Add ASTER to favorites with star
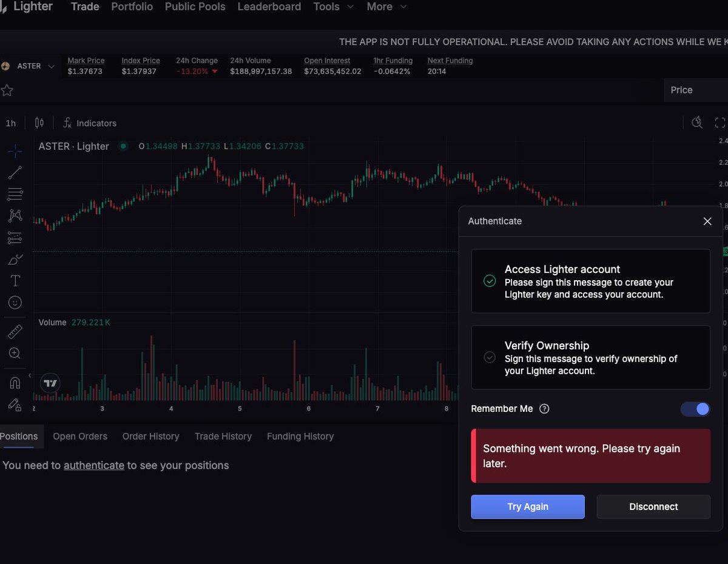728x564 pixels. pos(7,90)
